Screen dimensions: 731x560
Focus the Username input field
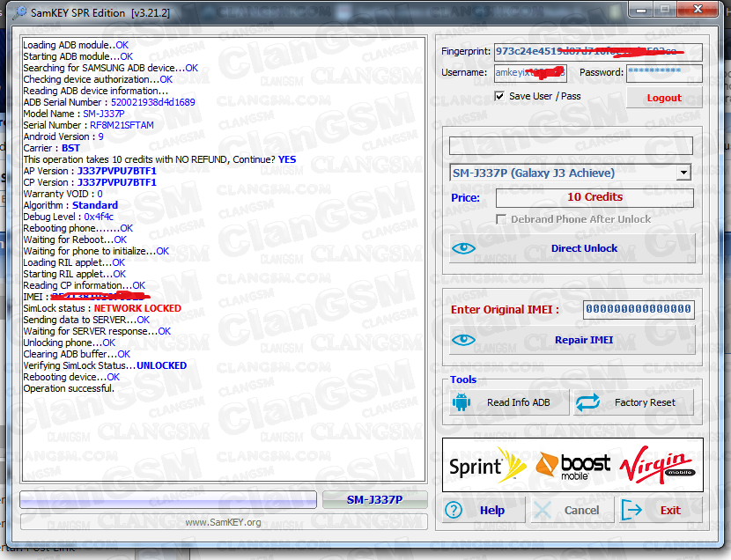click(530, 73)
